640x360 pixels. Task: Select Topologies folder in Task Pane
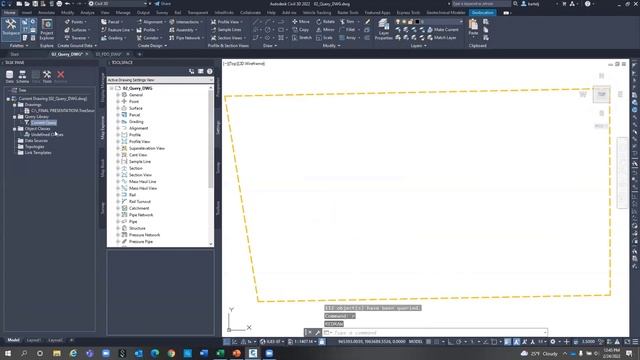(34, 147)
